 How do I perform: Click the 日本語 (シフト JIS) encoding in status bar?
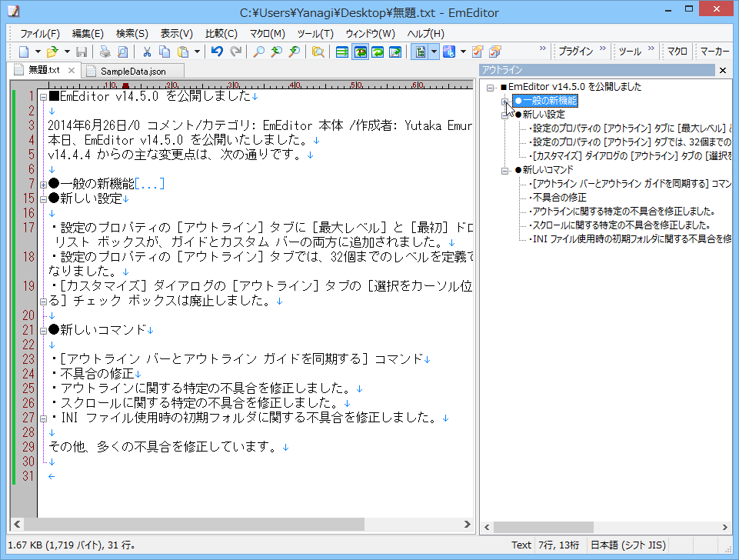[x=627, y=545]
